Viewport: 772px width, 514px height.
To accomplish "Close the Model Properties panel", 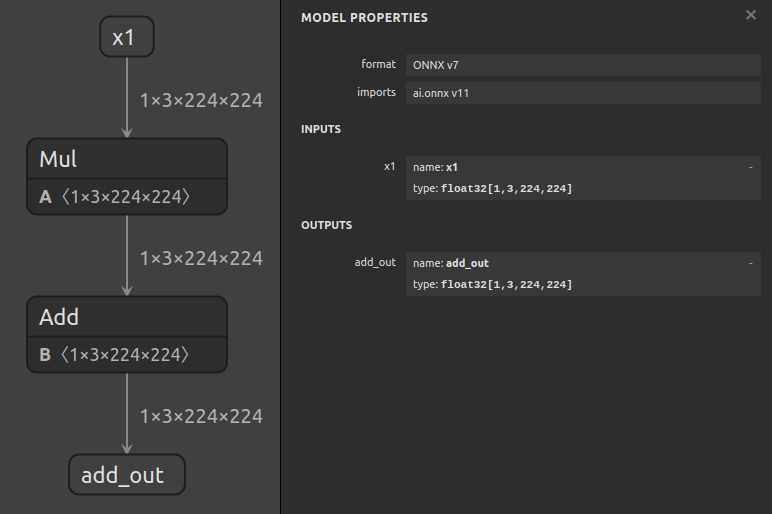I will click(751, 15).
